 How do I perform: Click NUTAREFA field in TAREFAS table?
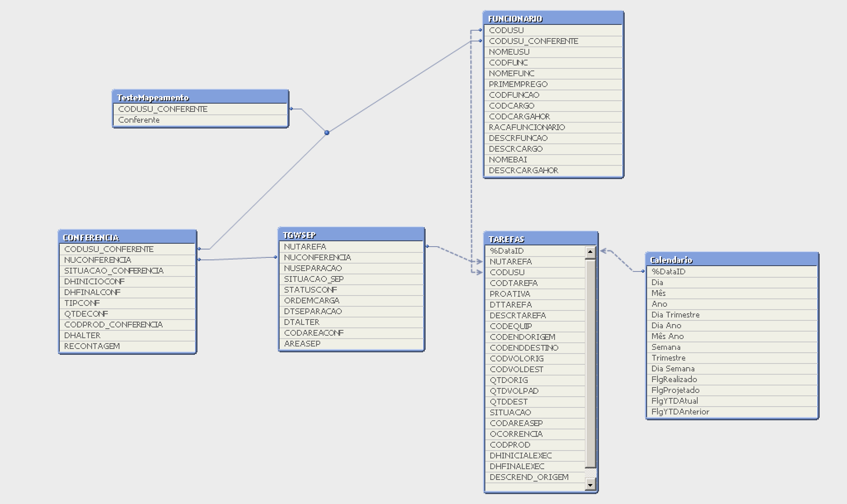511,262
